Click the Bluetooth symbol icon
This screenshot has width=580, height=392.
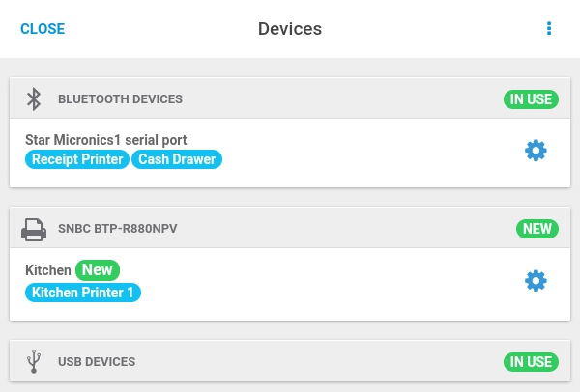pyautogui.click(x=34, y=99)
